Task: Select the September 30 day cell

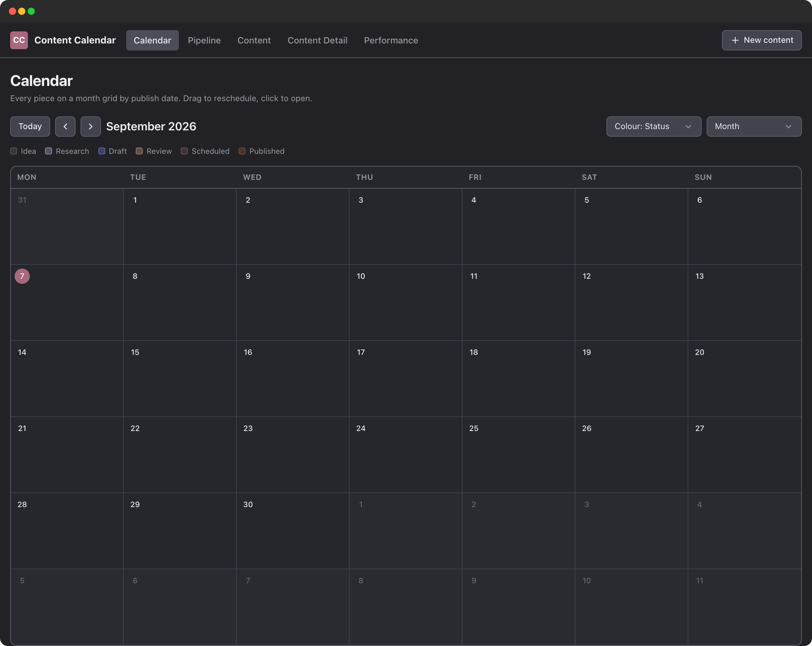Action: click(293, 531)
